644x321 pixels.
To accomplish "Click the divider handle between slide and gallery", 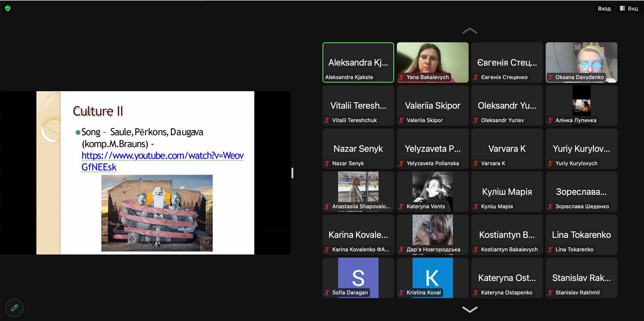I will pos(292,173).
